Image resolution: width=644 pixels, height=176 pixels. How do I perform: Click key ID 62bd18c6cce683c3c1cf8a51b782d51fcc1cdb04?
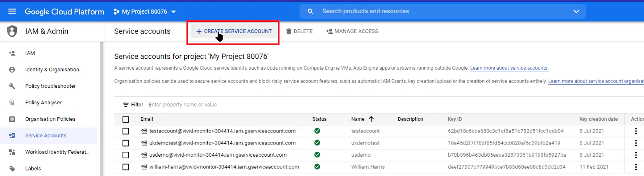point(506,131)
